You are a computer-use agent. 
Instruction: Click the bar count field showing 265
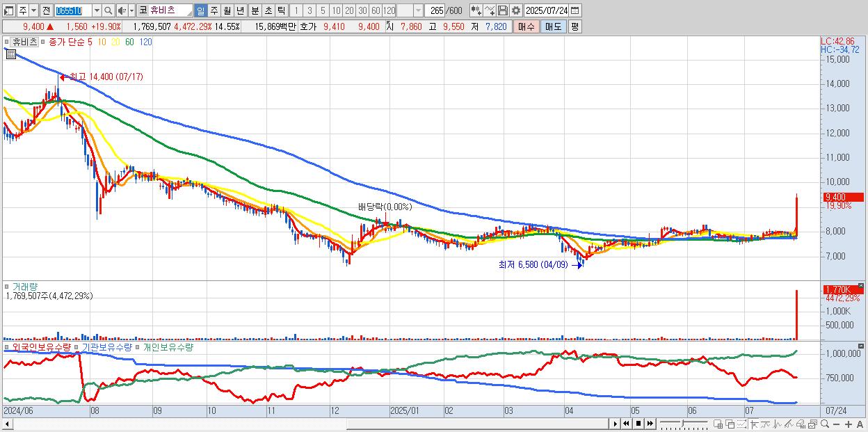pyautogui.click(x=434, y=10)
